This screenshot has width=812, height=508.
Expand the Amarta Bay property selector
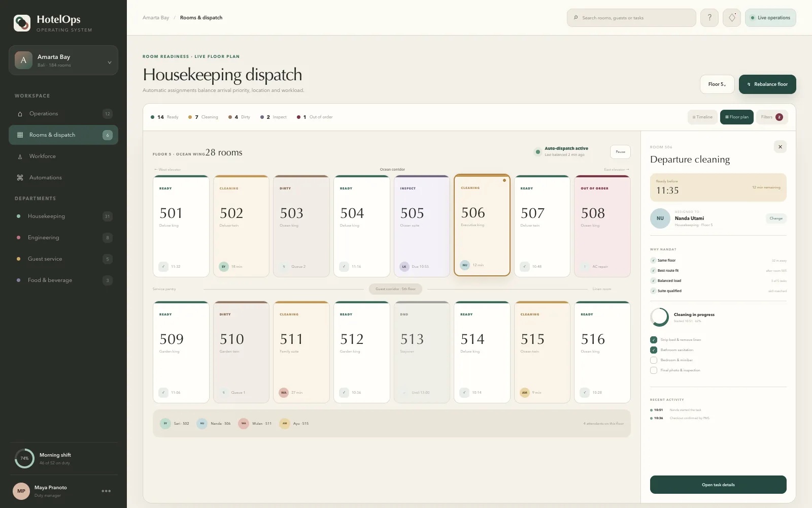(x=63, y=60)
